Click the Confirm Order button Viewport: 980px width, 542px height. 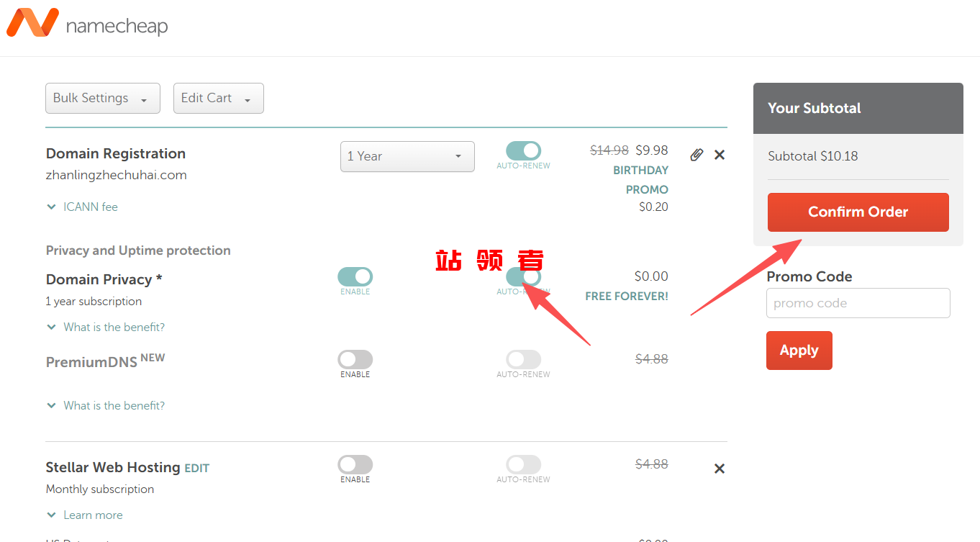coord(858,212)
